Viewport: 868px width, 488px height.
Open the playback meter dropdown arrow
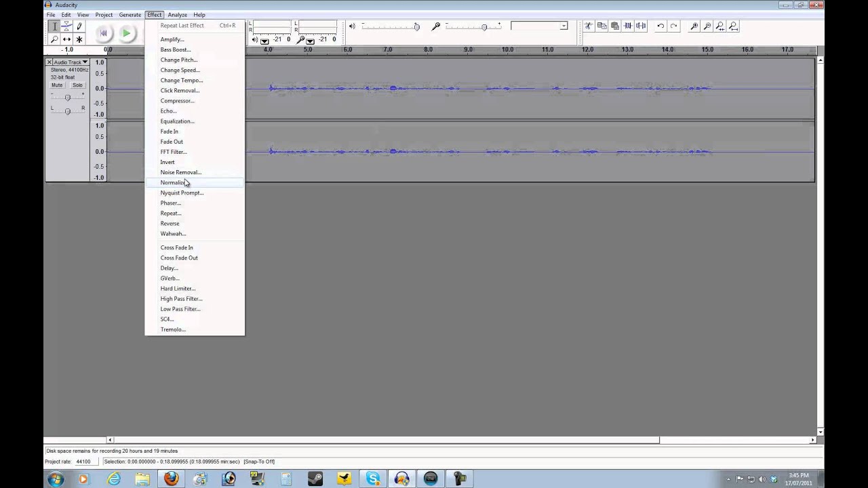pyautogui.click(x=264, y=41)
